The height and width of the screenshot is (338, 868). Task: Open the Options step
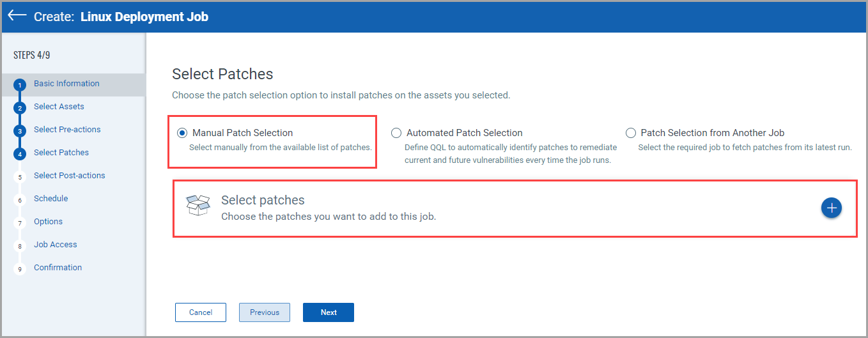[48, 222]
